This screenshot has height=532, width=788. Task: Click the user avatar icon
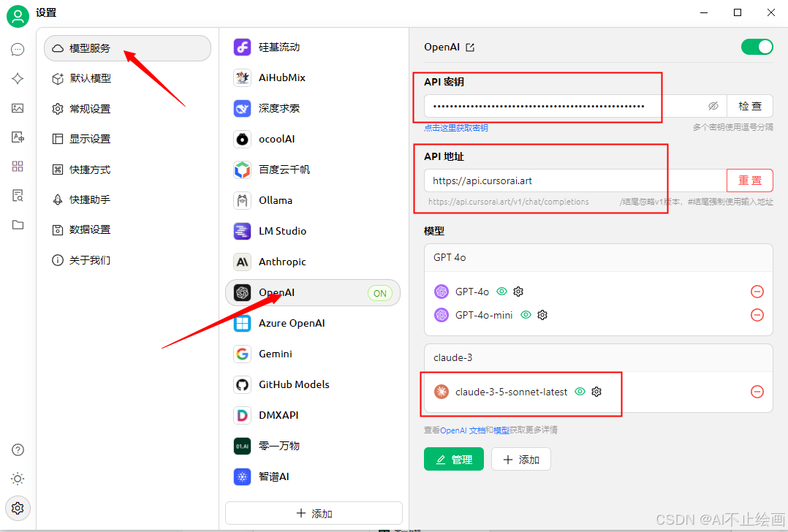coord(18,17)
